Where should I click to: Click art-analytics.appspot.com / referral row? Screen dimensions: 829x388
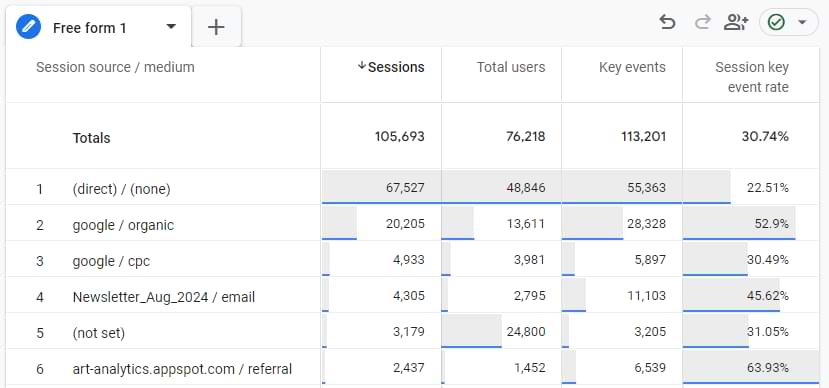click(x=412, y=367)
